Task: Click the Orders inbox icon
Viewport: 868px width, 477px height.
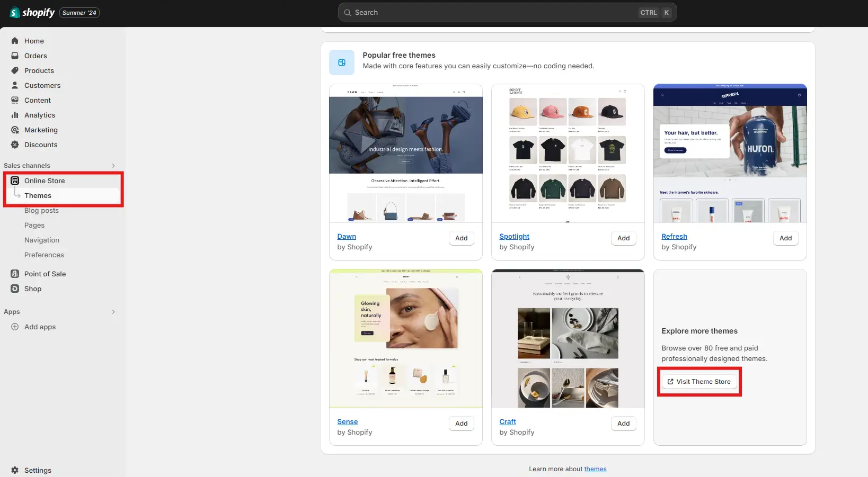Action: (15, 56)
